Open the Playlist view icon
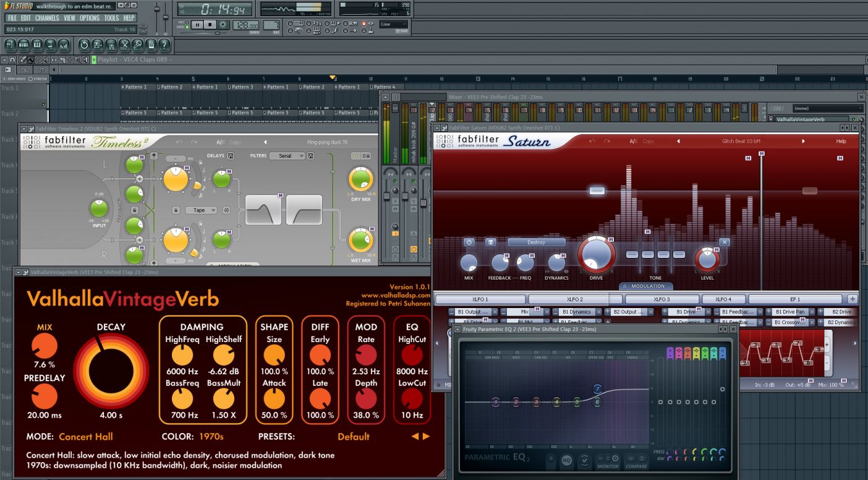 coord(11,45)
